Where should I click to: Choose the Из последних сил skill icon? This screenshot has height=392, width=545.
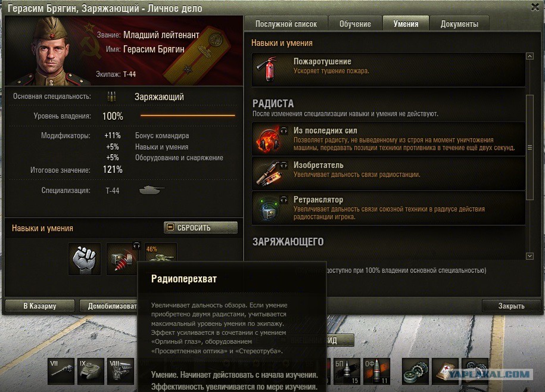click(x=268, y=139)
